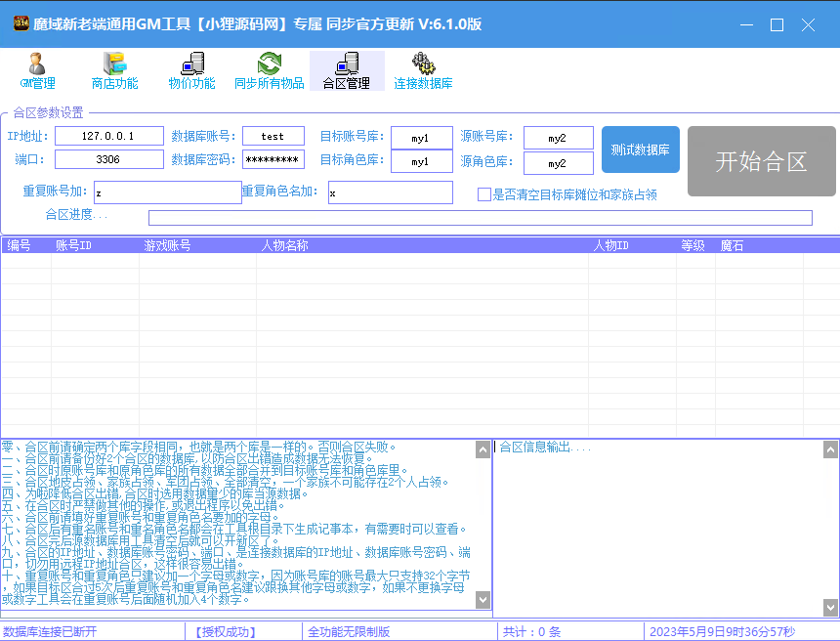Click the 数据库密码 password field
The image size is (840, 641).
[x=273, y=159]
